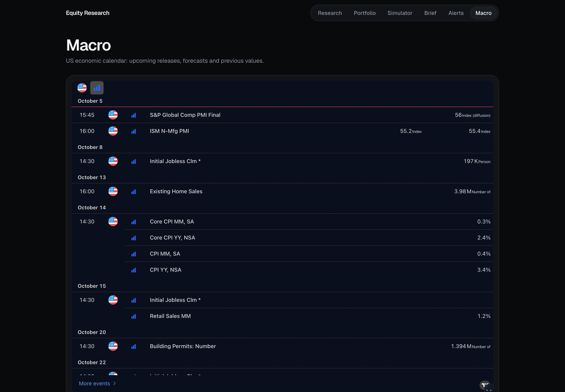This screenshot has width=565, height=392.
Task: Click the US flag country filter icon
Action: pos(82,88)
